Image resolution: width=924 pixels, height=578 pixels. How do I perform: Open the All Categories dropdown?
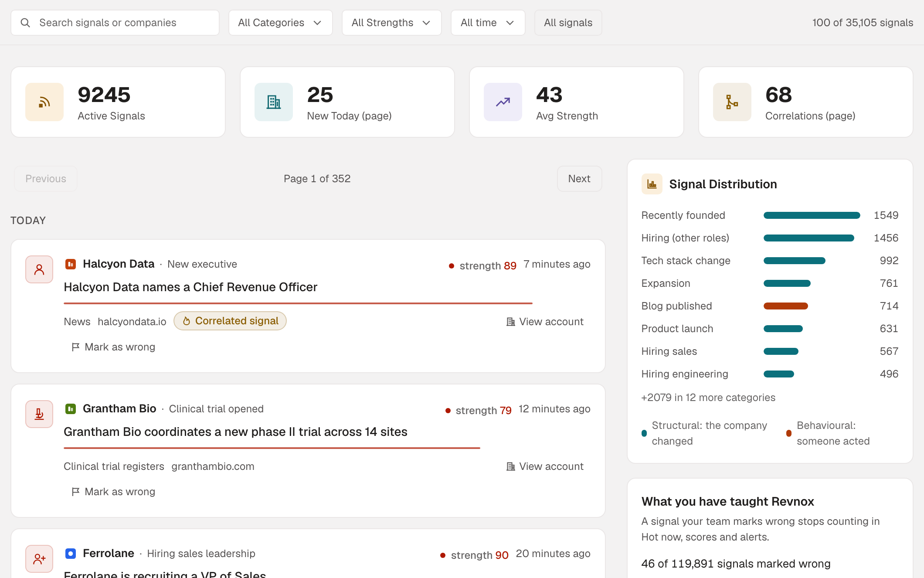click(280, 23)
